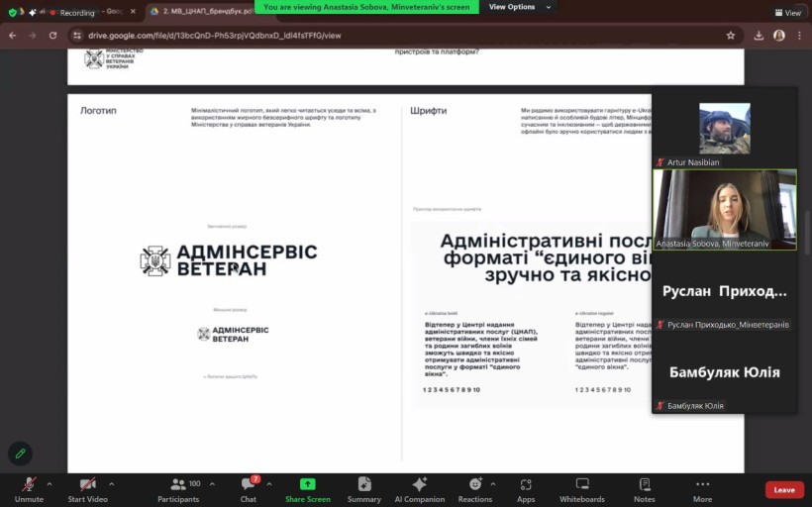This screenshot has height=507, width=812.
Task: Click the green encryption shield icon
Action: [13, 13]
